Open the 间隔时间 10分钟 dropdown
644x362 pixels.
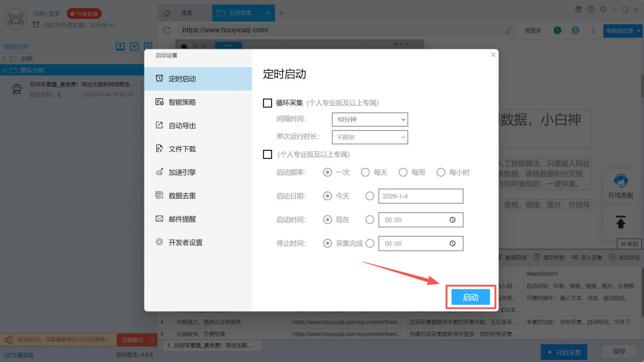[370, 119]
